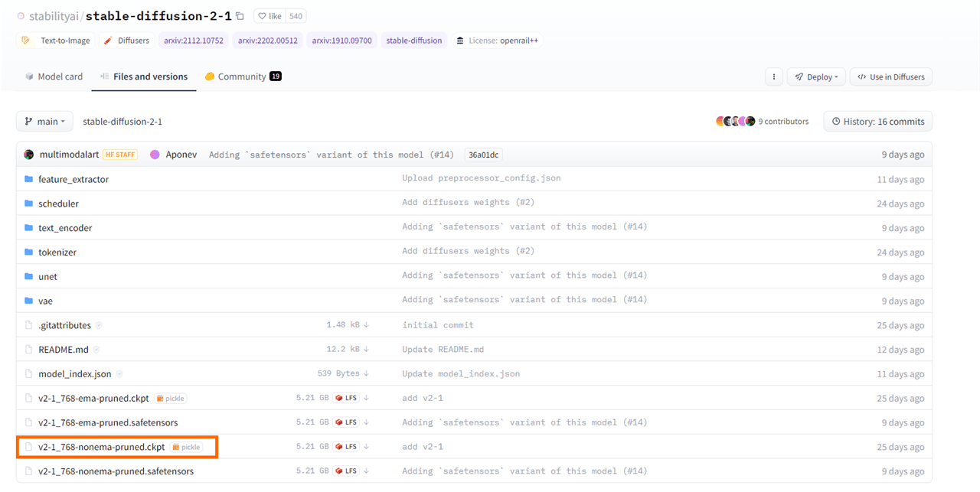Click the LFS badge for v2-1_768-nonema-pruned.ckpt
The height and width of the screenshot is (492, 980).
346,447
